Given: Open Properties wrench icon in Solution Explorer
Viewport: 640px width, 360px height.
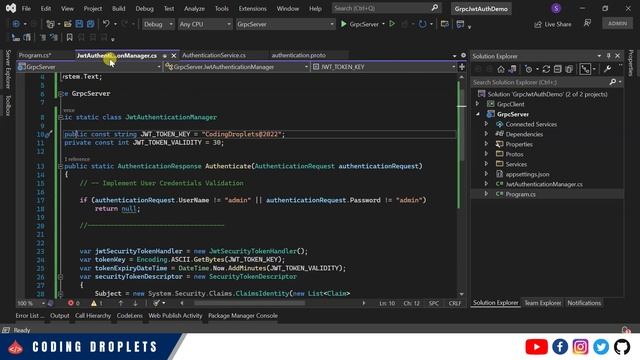Looking at the screenshot, I should (607, 69).
